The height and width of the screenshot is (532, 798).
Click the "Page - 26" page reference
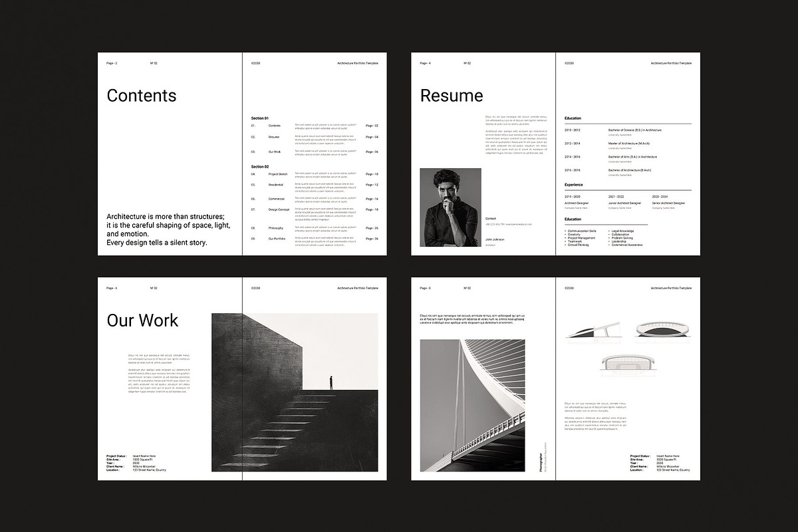(x=372, y=228)
